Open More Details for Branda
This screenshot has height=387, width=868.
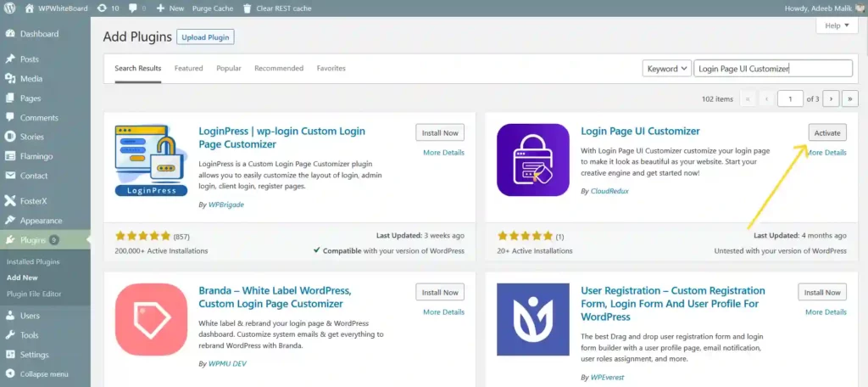pos(443,312)
